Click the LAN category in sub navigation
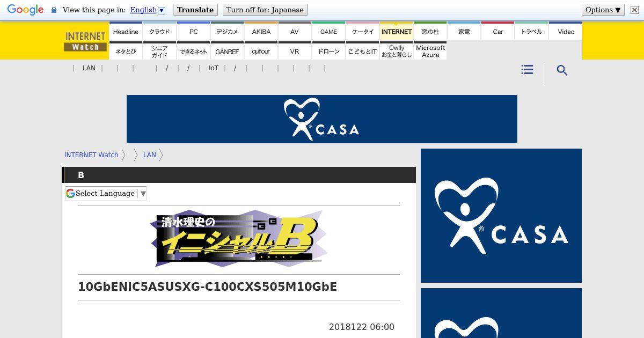 [x=89, y=68]
